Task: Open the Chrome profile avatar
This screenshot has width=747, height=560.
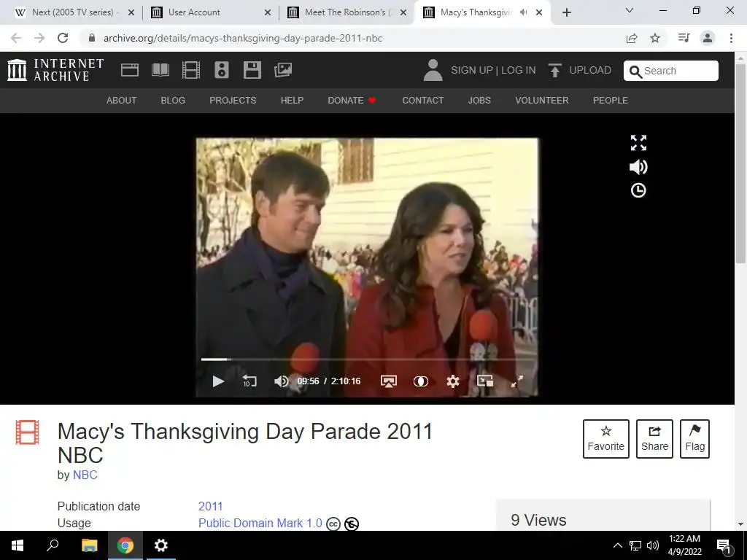Action: pos(708,38)
